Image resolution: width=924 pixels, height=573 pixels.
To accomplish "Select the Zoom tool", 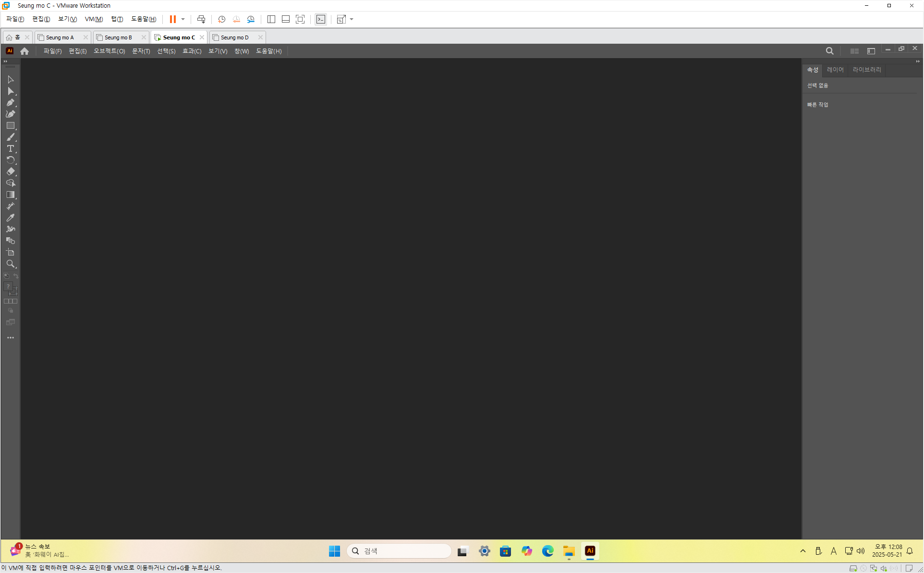I will pos(10,264).
